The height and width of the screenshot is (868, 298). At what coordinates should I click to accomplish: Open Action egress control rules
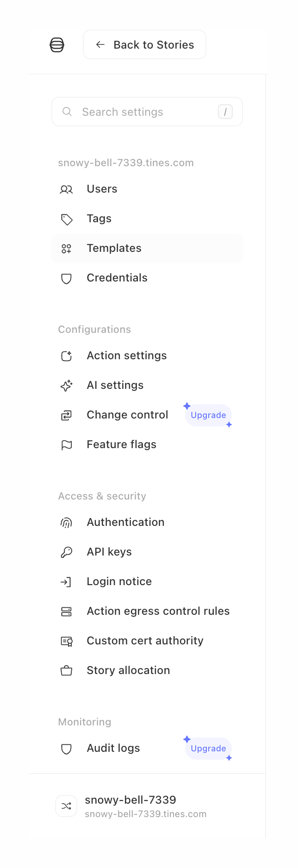(x=158, y=611)
